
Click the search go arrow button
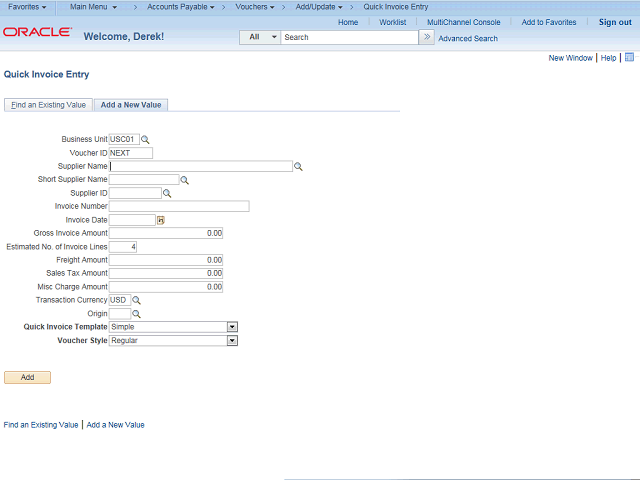(x=427, y=37)
